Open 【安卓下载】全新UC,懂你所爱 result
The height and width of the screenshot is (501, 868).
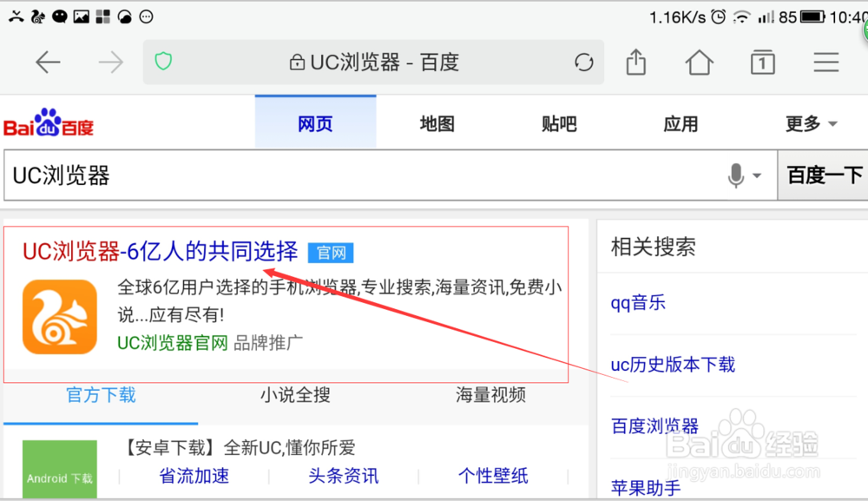point(237,447)
